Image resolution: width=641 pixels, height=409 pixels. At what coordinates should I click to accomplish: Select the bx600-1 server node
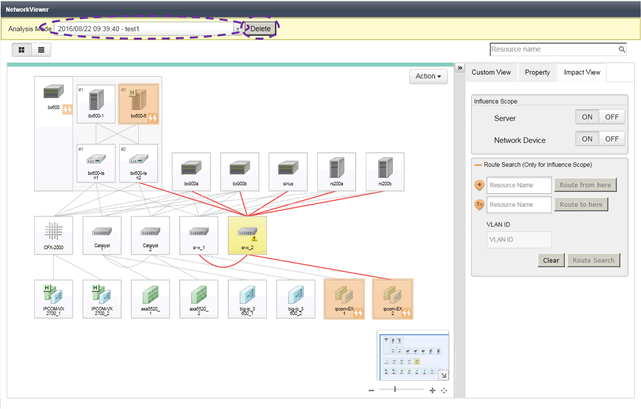pyautogui.click(x=96, y=101)
